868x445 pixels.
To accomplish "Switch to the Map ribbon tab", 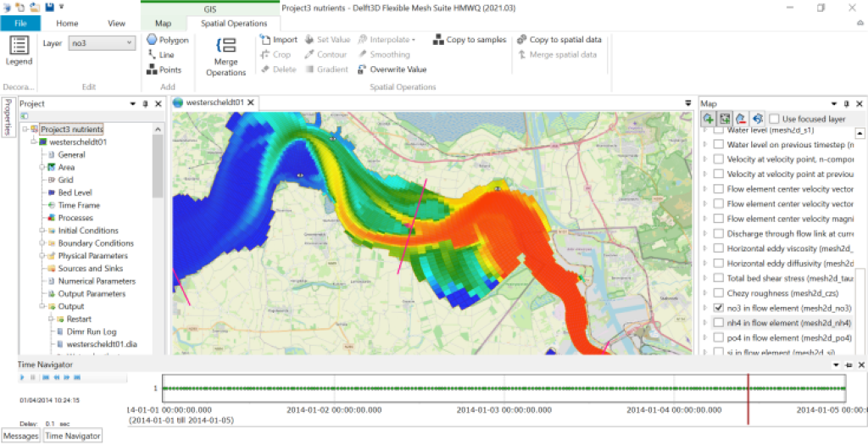I will coord(163,24).
